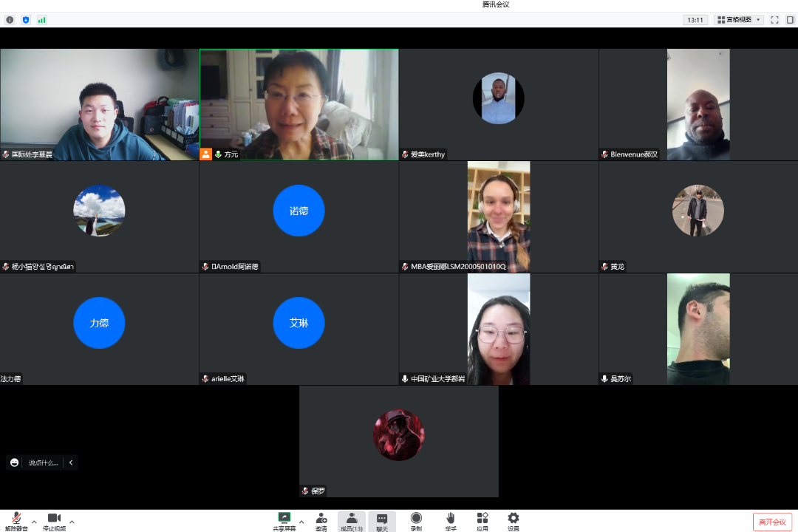The width and height of the screenshot is (798, 532).
Task: Open the Invite (邀请) icon
Action: (321, 521)
